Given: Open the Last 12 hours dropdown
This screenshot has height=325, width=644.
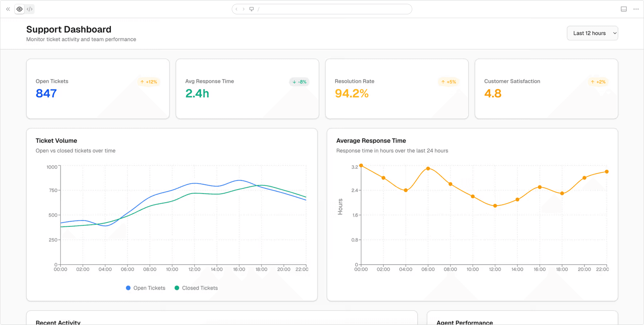Looking at the screenshot, I should tap(592, 33).
